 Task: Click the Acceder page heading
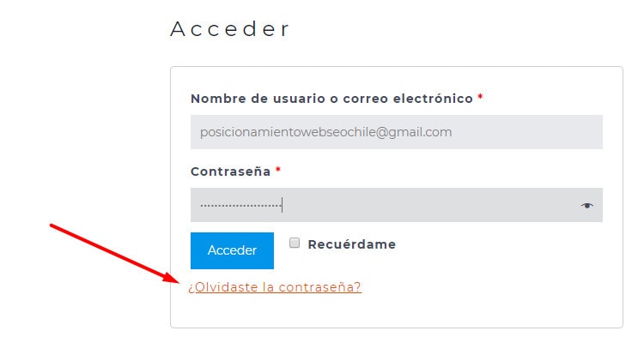(x=230, y=29)
